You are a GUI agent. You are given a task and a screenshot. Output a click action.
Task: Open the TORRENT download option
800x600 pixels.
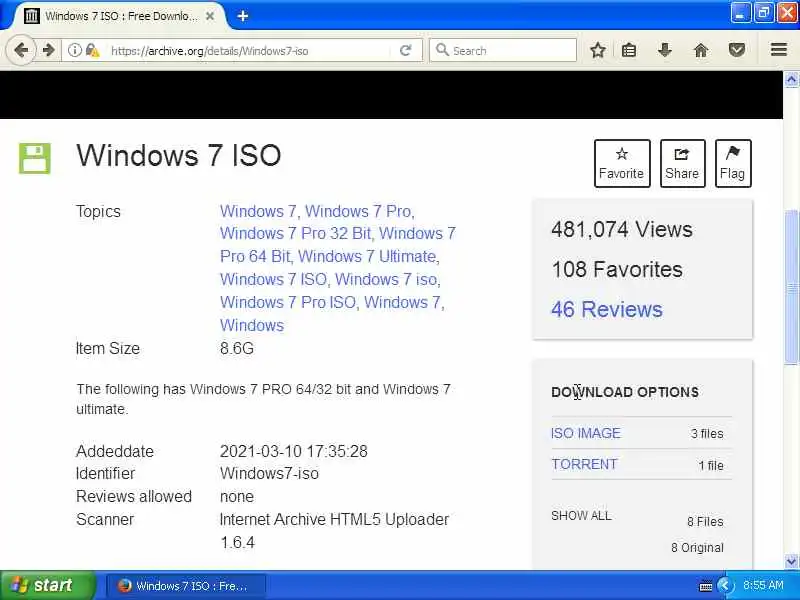[x=584, y=464]
